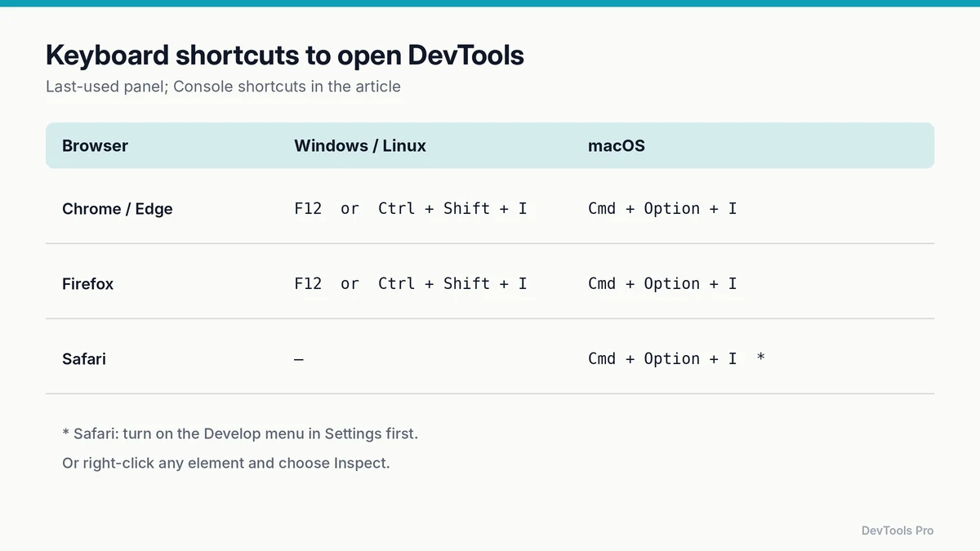
Task: Click the Firefox Windows shortcut 'F12 or Ctrl + Shift + I'
Action: (x=411, y=284)
